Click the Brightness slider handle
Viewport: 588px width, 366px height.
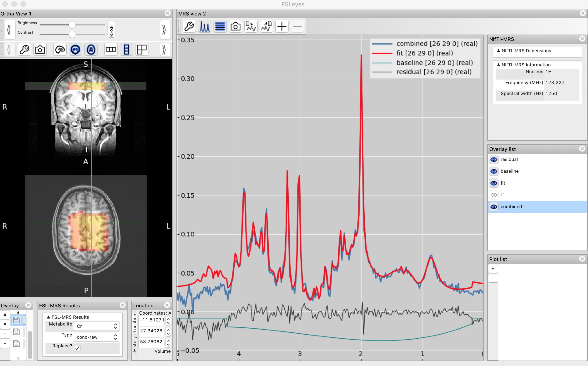point(72,25)
